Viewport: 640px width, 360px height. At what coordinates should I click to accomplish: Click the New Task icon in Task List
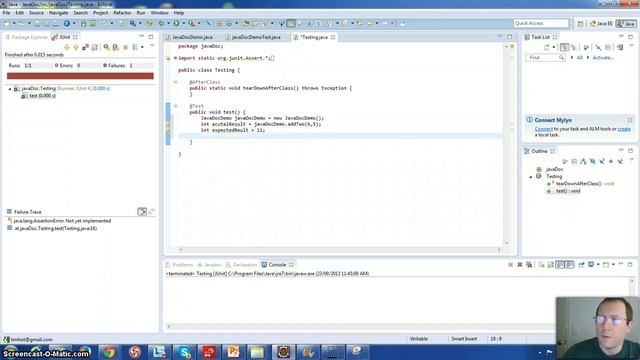[547, 47]
